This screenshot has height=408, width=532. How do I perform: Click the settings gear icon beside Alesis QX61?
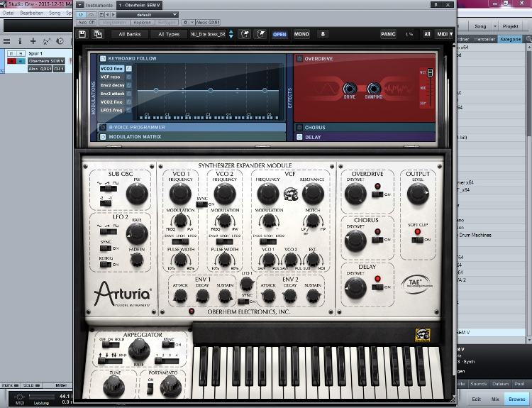pos(185,23)
